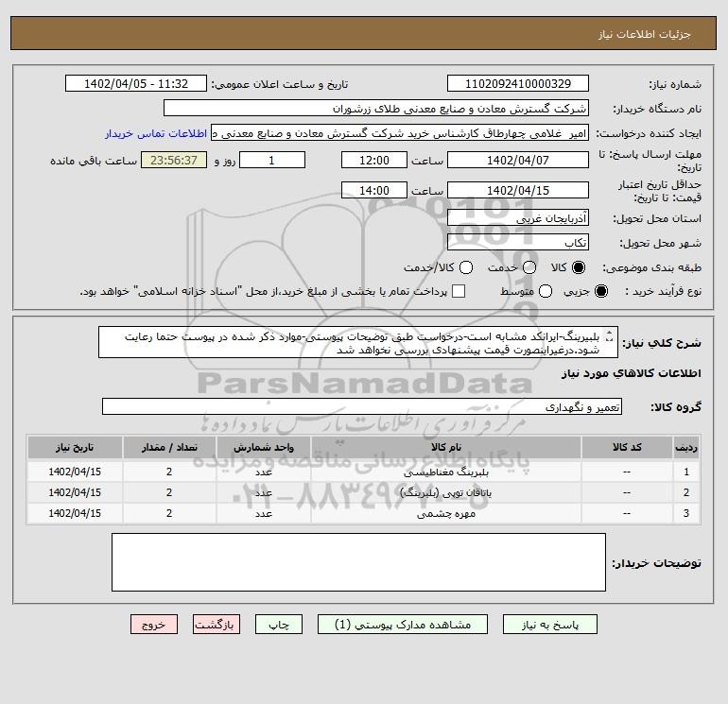
Task: Click the شماره نیاز number field
Action: (518, 84)
